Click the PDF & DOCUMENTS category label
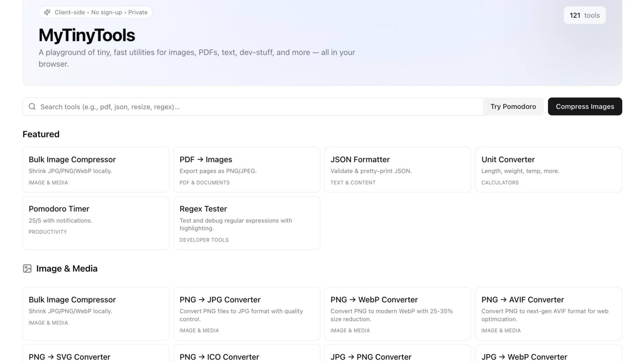This screenshot has height=362, width=644. click(x=205, y=183)
